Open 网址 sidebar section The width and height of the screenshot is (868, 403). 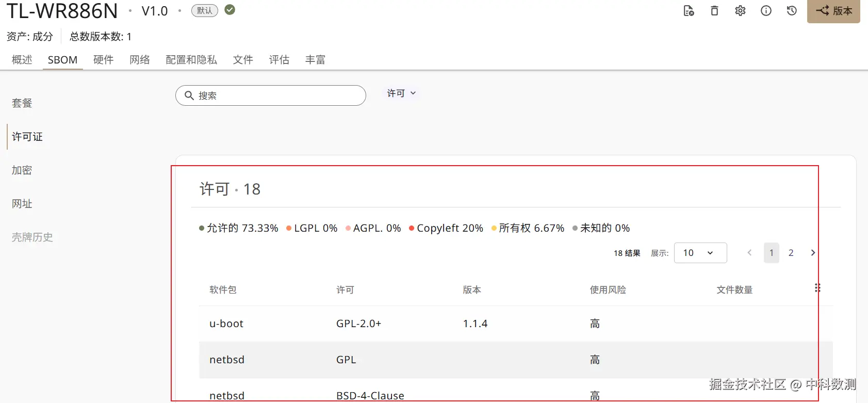point(22,204)
